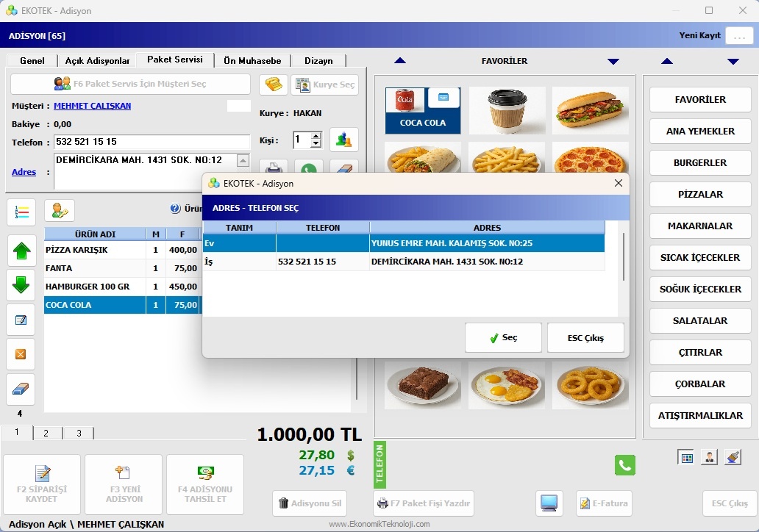
Task: Click the blue question mark help icon
Action: (175, 209)
